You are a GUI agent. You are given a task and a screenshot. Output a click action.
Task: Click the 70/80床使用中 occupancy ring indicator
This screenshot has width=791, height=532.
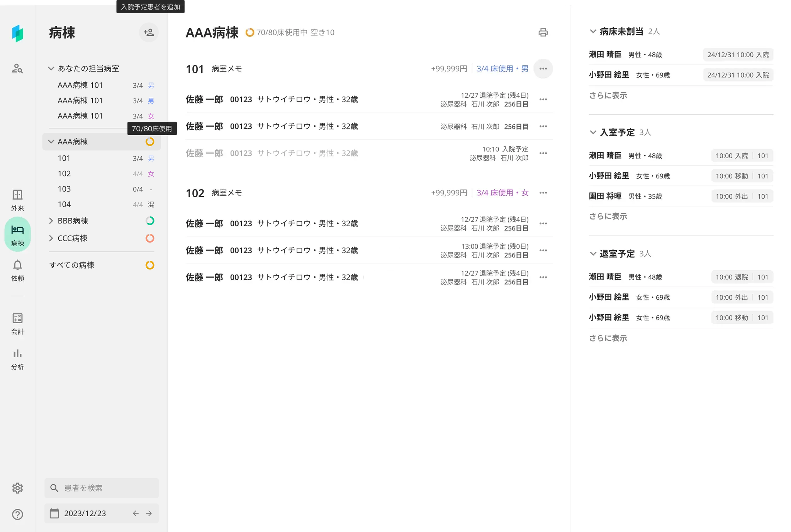pyautogui.click(x=250, y=32)
